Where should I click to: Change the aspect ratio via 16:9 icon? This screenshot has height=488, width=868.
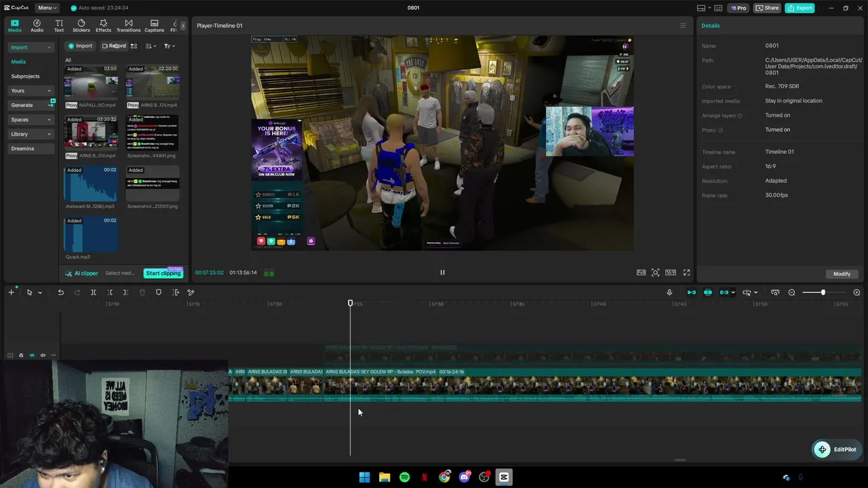pos(671,272)
